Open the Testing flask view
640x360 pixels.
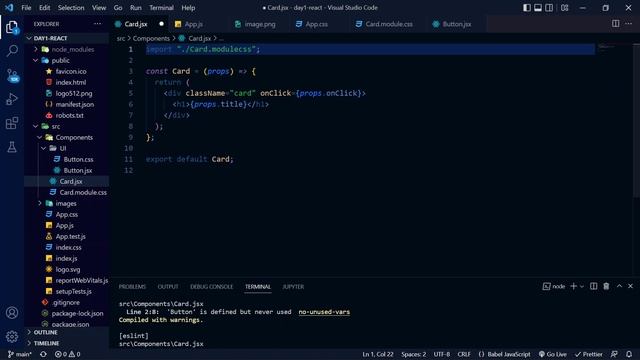click(x=12, y=147)
